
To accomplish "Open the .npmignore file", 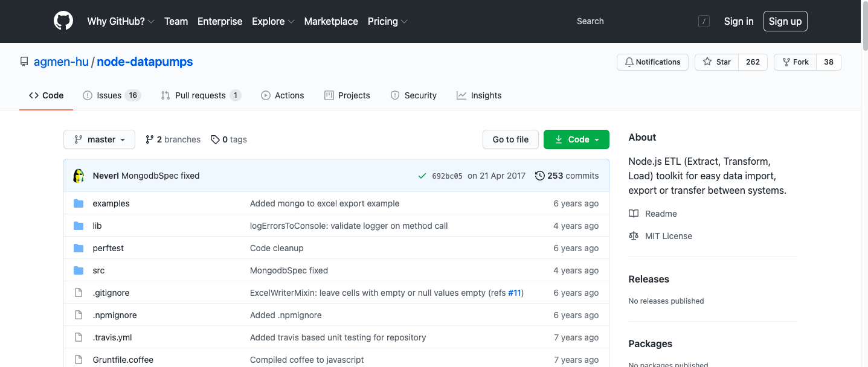I will pyautogui.click(x=115, y=315).
